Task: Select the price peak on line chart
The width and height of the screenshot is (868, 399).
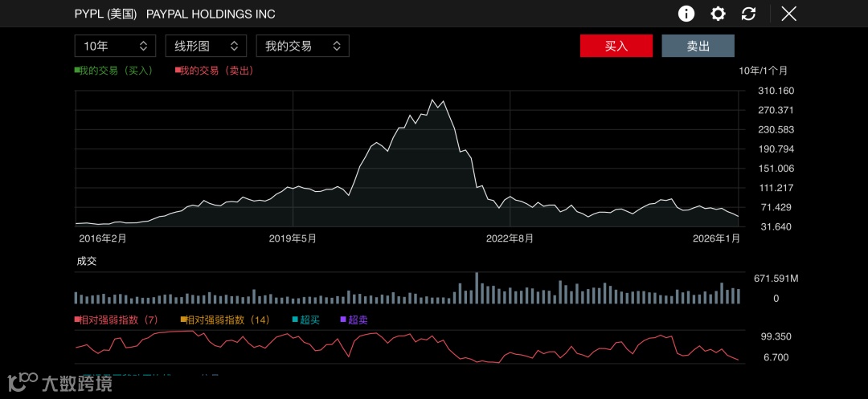Action: [x=432, y=100]
